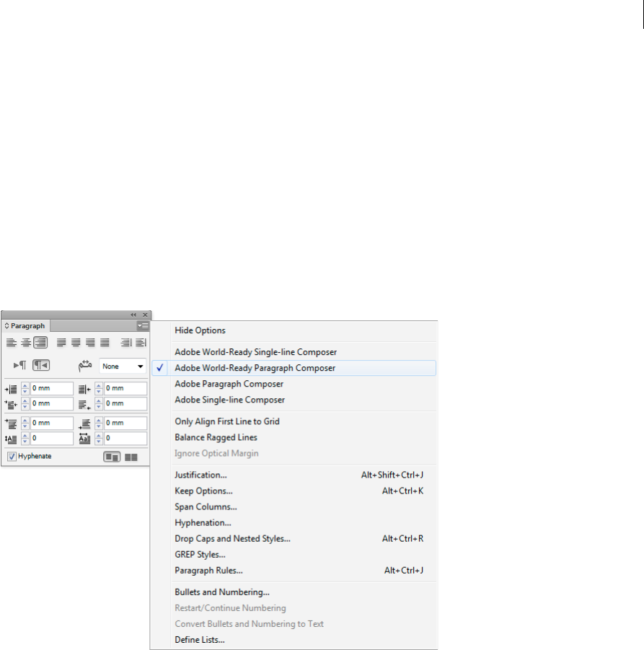Collapse panel with double-arrow icon
Screen dimensions: 644x650
[x=133, y=315]
